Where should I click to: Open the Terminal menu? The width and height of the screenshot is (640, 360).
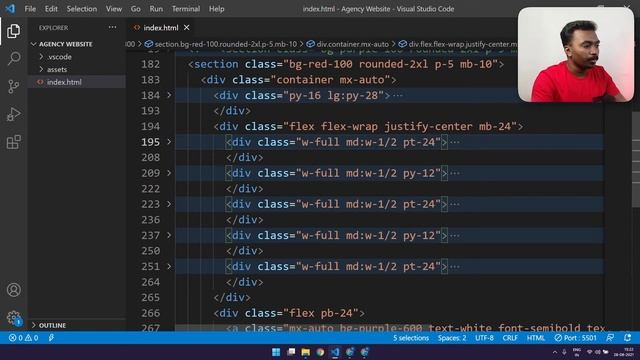(x=186, y=9)
